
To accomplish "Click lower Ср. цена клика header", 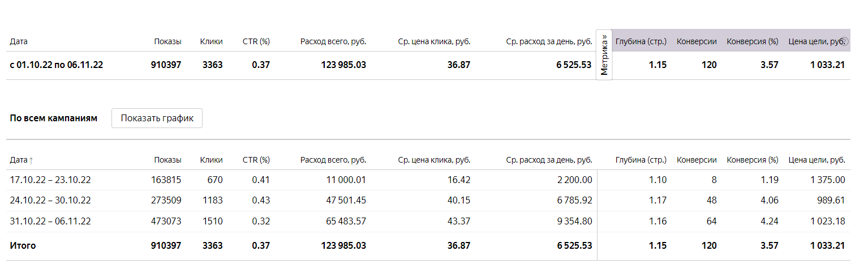I will point(434,160).
